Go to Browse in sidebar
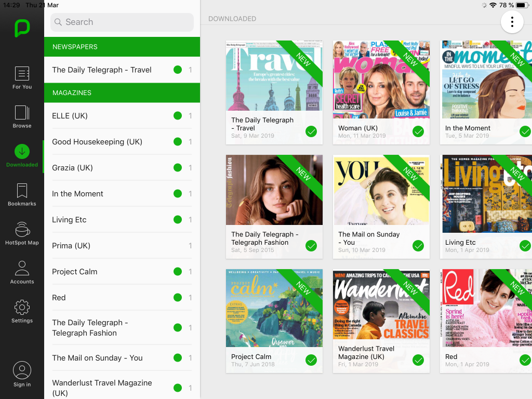Image resolution: width=532 pixels, height=399 pixels. (22, 117)
